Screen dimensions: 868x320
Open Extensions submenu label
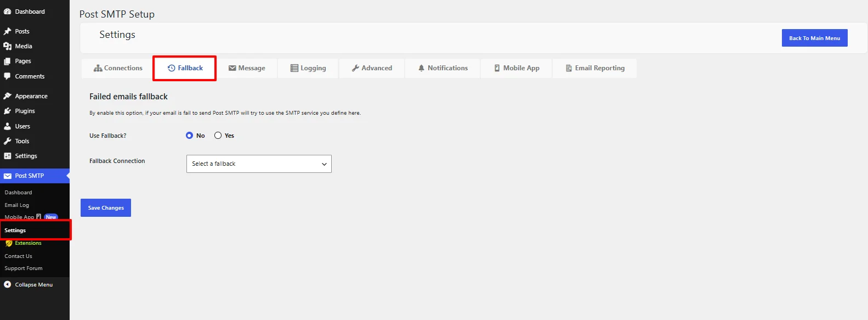point(28,243)
